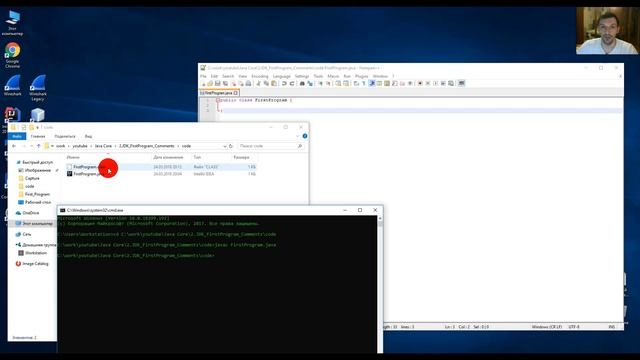Image resolution: width=640 pixels, height=360 pixels.
Task: Click the Print icon in Notepad++ toolbar
Action: (248, 83)
